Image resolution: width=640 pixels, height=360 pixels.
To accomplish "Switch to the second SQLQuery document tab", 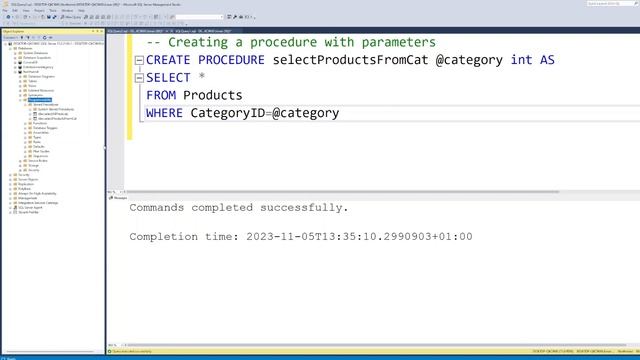I will [x=203, y=31].
